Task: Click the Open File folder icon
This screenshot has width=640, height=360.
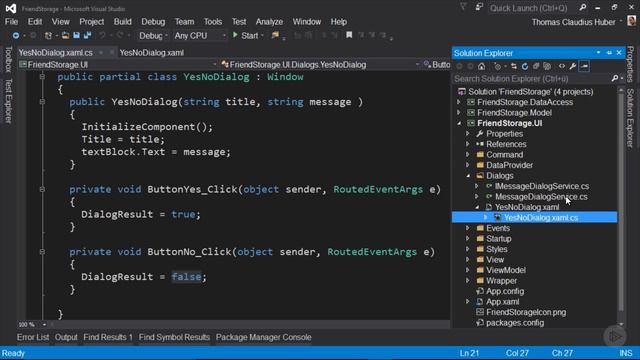Action: [65, 36]
